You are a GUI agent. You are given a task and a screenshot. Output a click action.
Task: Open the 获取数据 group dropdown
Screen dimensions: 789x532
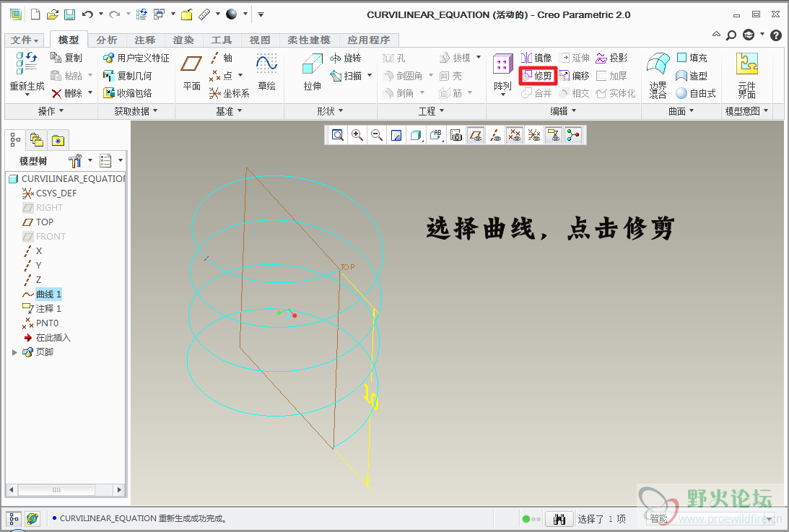point(136,111)
